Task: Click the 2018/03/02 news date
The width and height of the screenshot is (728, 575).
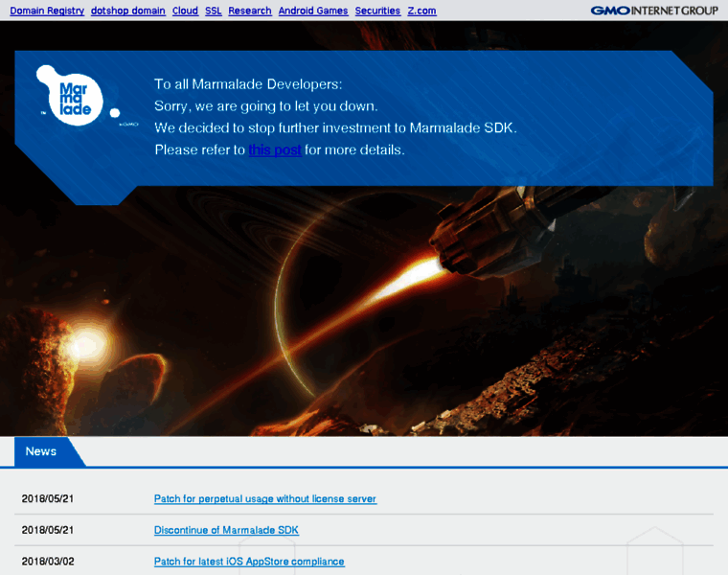Action: [48, 562]
